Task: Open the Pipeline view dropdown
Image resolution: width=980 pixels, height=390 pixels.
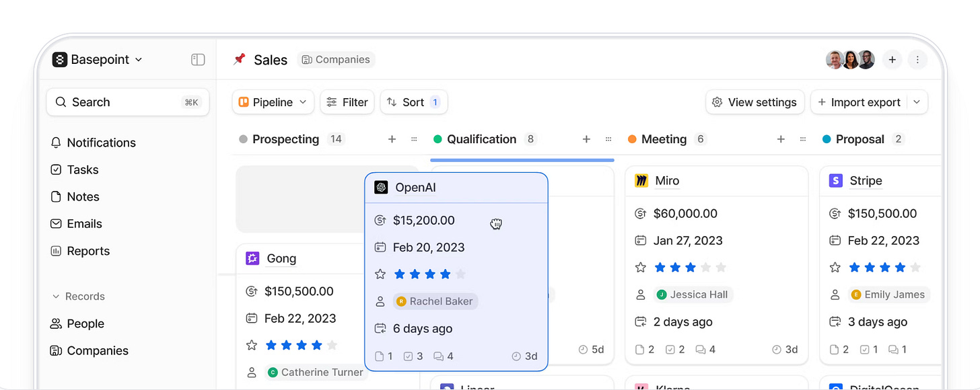Action: (273, 102)
